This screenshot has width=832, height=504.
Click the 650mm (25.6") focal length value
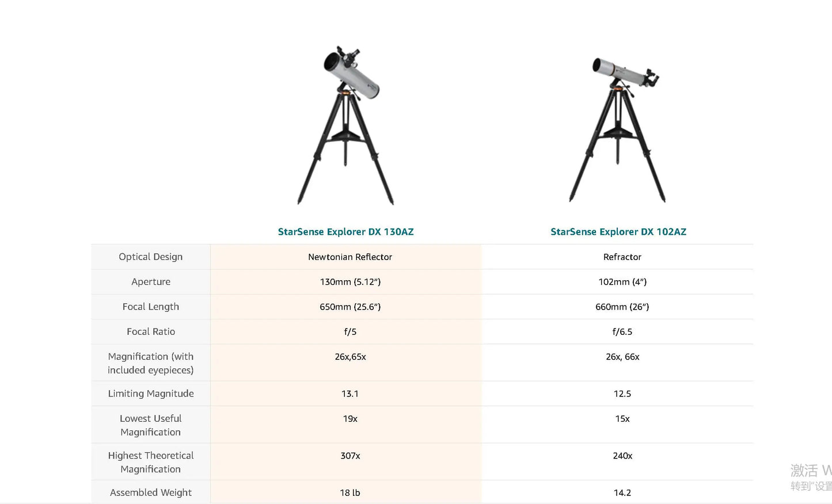(349, 307)
